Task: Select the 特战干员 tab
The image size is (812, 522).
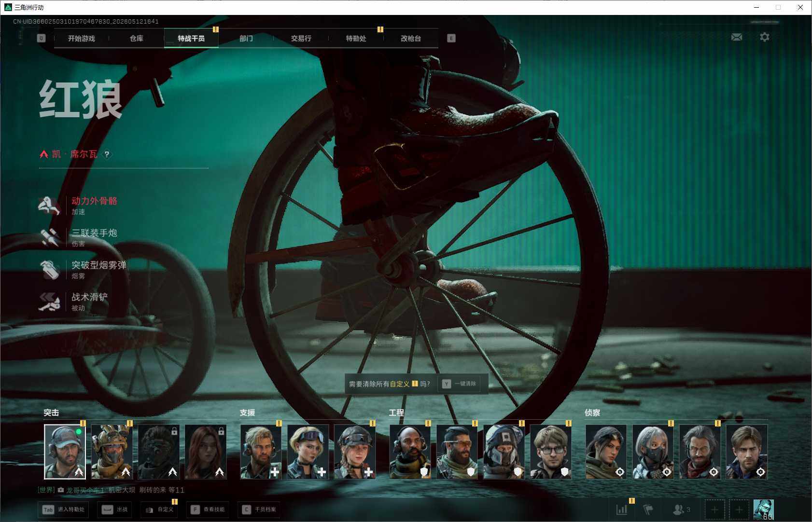Action: 191,39
